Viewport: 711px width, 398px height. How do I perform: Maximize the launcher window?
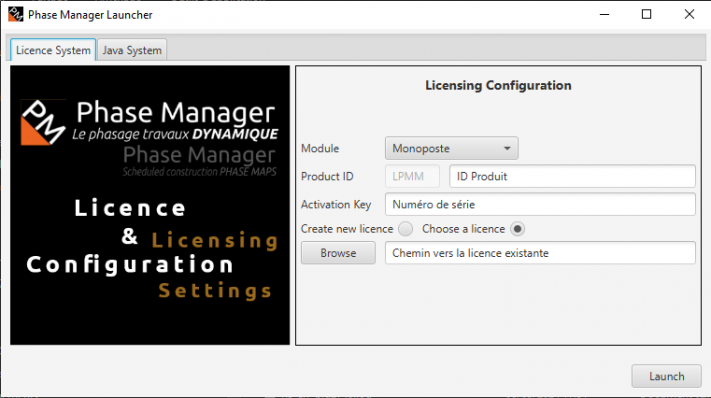tap(647, 15)
